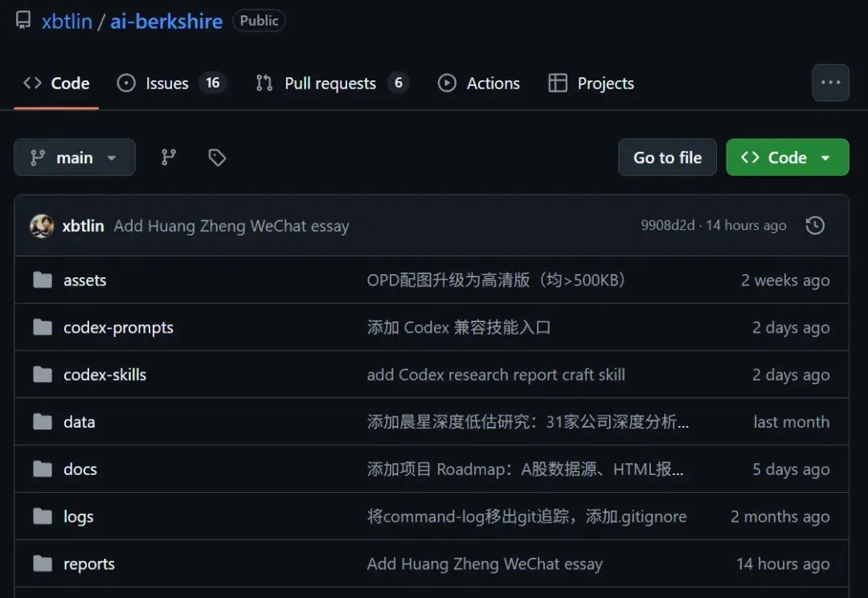
Task: View tags via the tag icon
Action: tap(217, 158)
